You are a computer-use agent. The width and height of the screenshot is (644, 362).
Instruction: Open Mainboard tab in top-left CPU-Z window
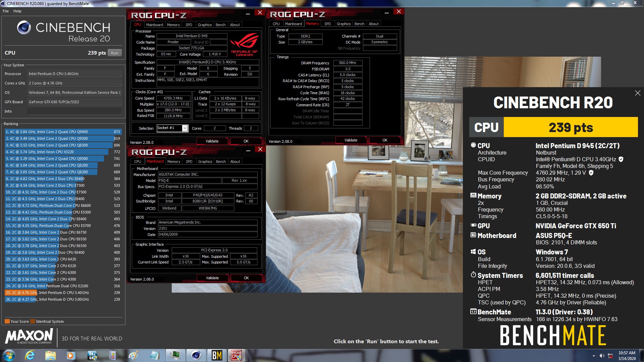(x=155, y=25)
